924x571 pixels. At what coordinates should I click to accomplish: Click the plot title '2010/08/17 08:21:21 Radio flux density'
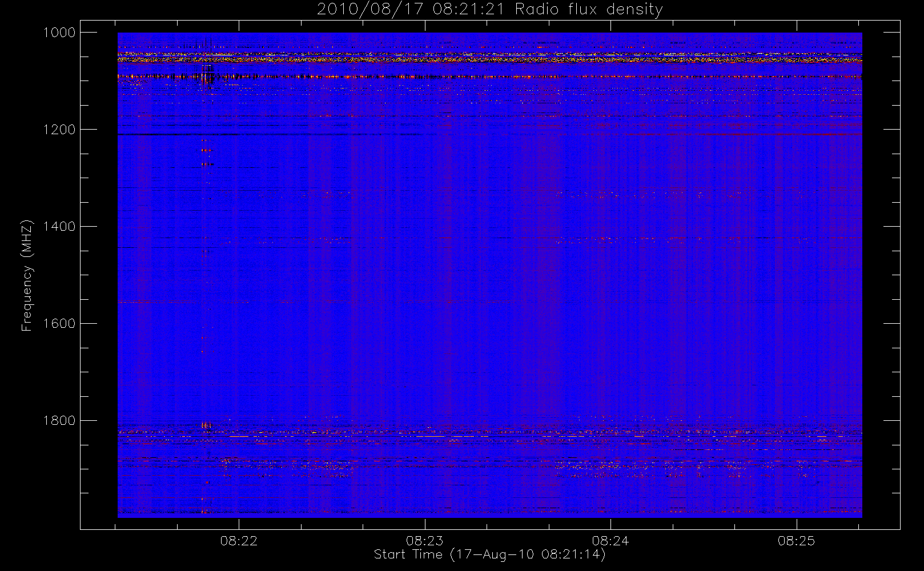(x=490, y=10)
